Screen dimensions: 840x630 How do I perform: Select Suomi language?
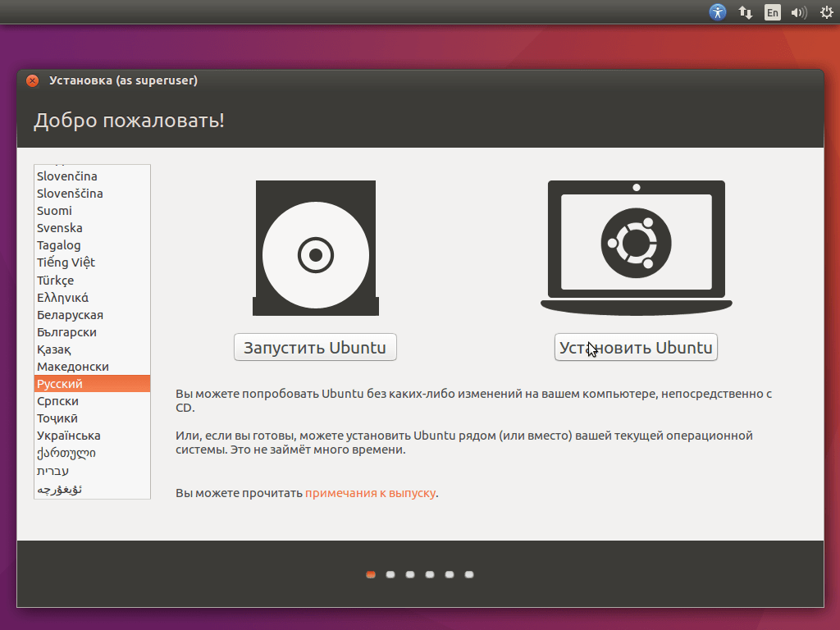[x=92, y=211]
